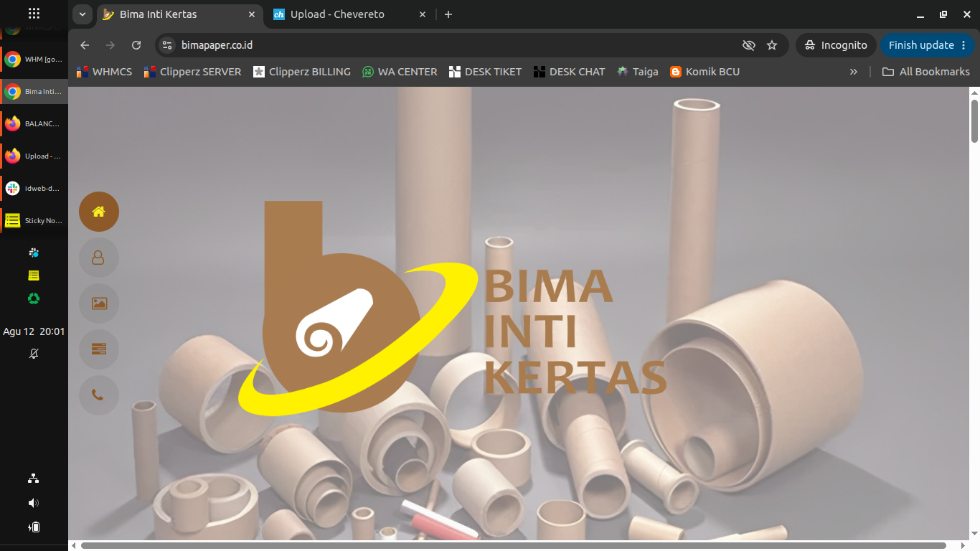Open the About/profile section via the person icon

click(x=99, y=258)
